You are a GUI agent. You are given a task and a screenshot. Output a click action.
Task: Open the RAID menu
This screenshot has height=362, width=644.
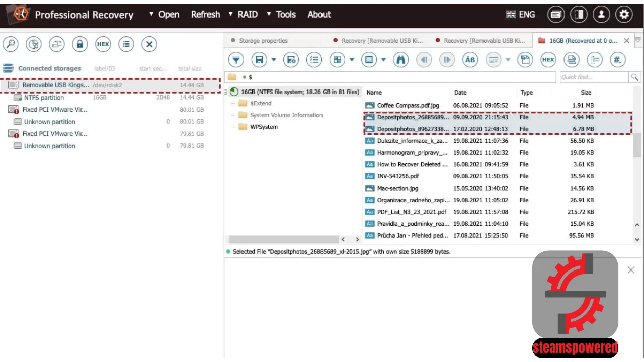pos(243,15)
